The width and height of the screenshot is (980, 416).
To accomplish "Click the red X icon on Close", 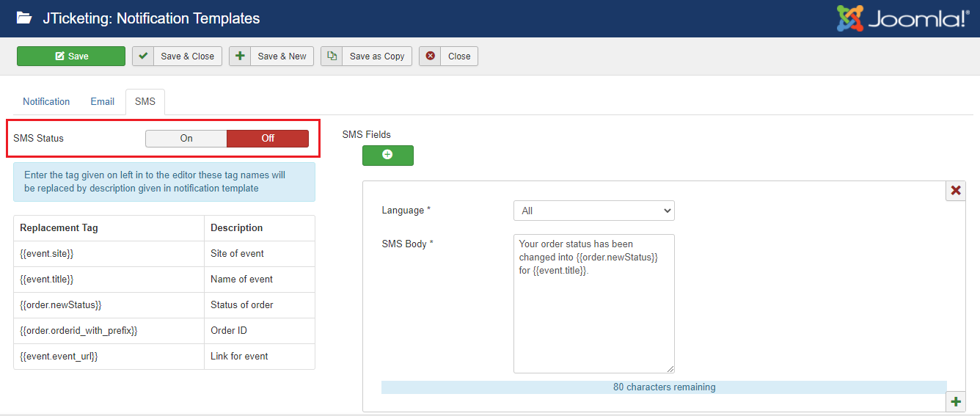I will click(430, 56).
